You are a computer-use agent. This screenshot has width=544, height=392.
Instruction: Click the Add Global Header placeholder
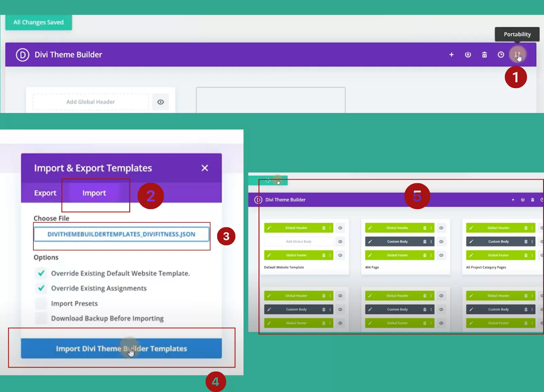pos(91,102)
